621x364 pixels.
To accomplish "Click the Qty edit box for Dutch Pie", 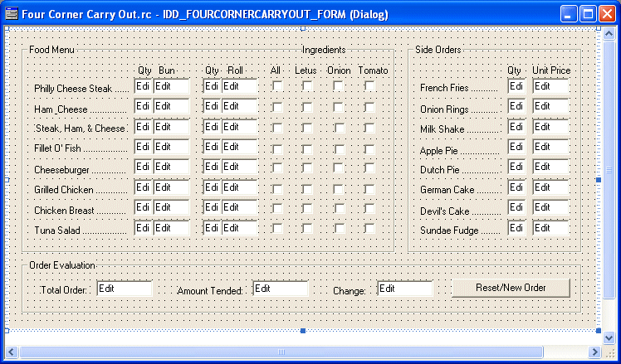I will (516, 167).
